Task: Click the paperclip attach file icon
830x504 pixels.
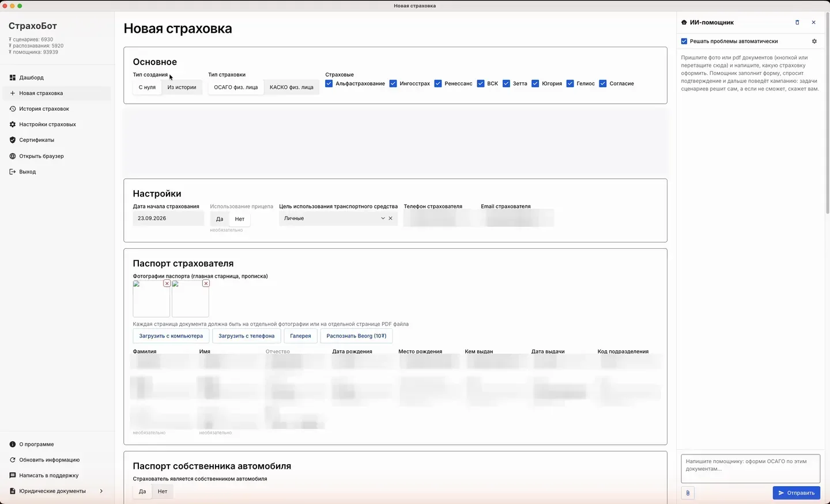Action: pyautogui.click(x=688, y=492)
